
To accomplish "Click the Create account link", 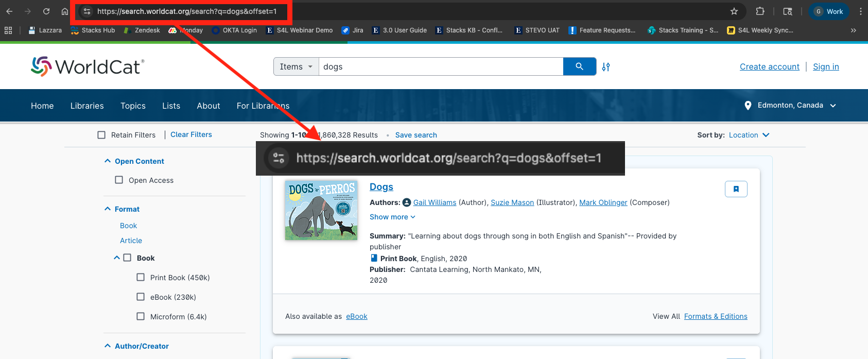I will [x=770, y=66].
